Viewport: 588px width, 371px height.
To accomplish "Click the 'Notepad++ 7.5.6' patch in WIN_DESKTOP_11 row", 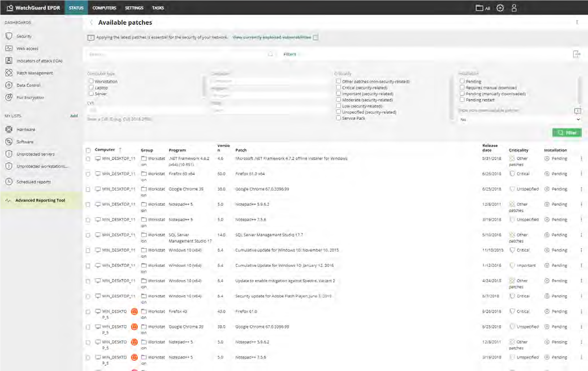I will (x=250, y=220).
